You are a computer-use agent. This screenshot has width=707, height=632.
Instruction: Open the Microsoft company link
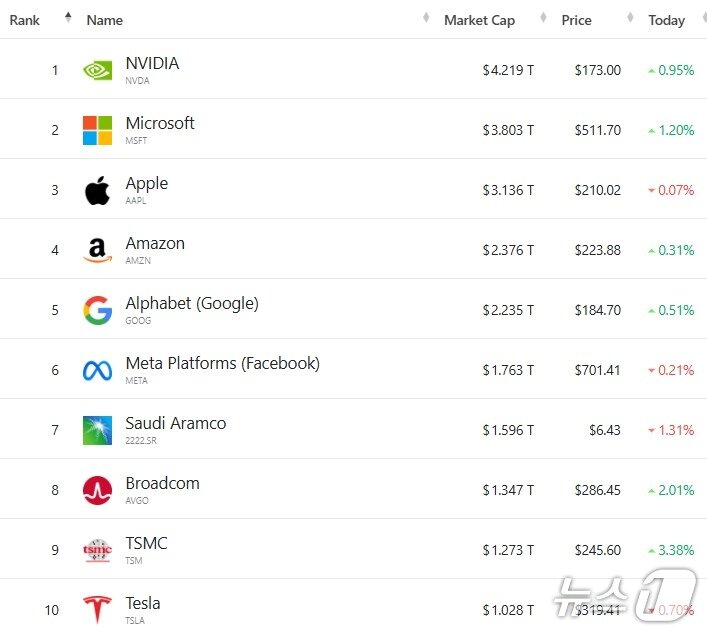pos(160,124)
